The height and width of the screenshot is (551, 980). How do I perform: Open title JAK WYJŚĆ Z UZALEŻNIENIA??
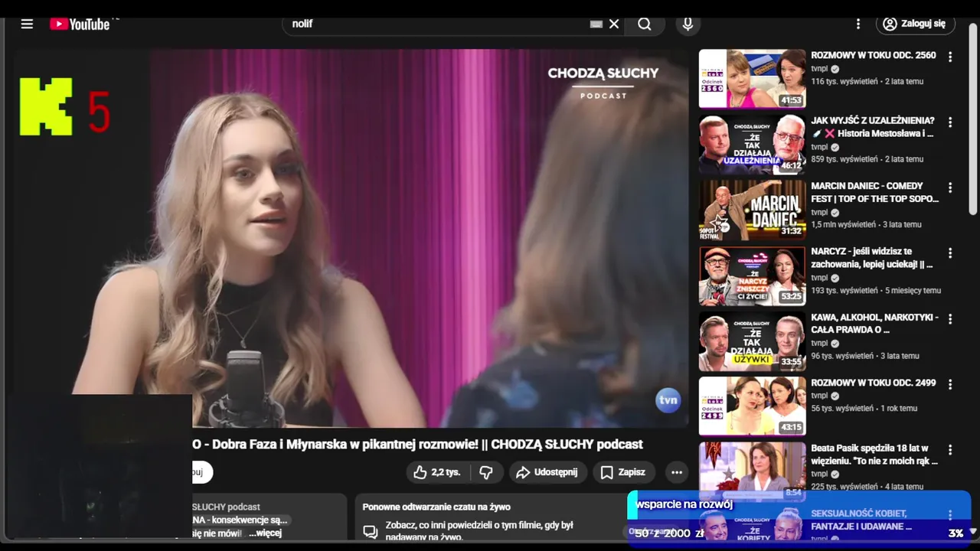pyautogui.click(x=873, y=127)
